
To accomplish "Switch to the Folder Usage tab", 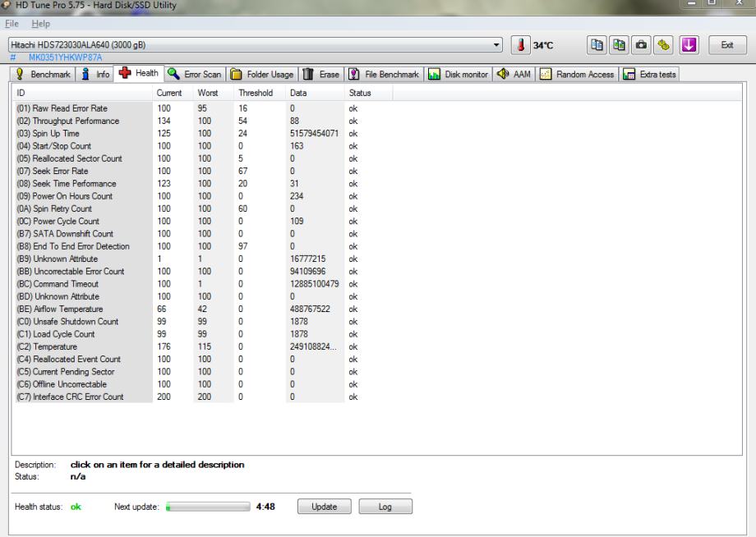I will (x=262, y=74).
